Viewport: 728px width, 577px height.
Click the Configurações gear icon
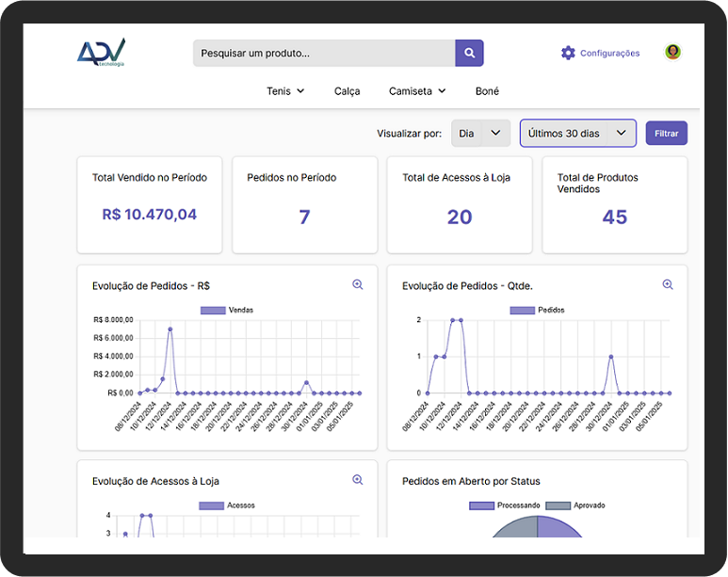click(568, 53)
